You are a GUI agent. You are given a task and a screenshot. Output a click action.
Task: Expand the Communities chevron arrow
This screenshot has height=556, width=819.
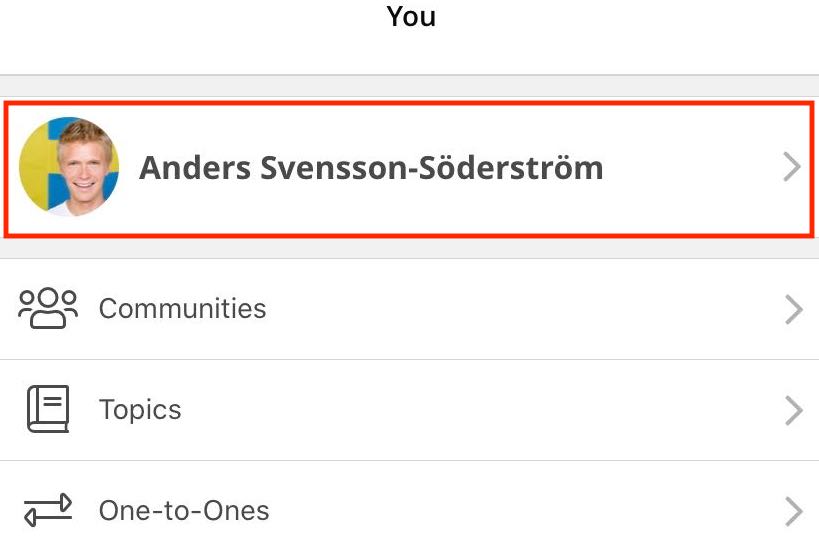(794, 309)
